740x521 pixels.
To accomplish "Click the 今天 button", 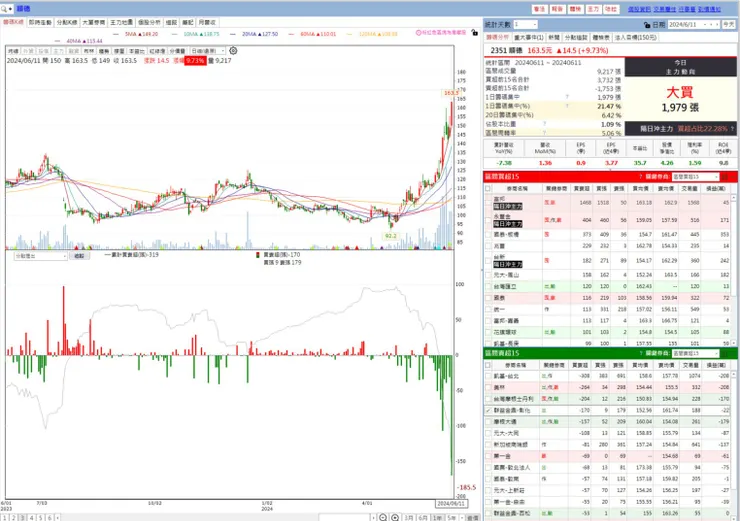I will [x=729, y=24].
